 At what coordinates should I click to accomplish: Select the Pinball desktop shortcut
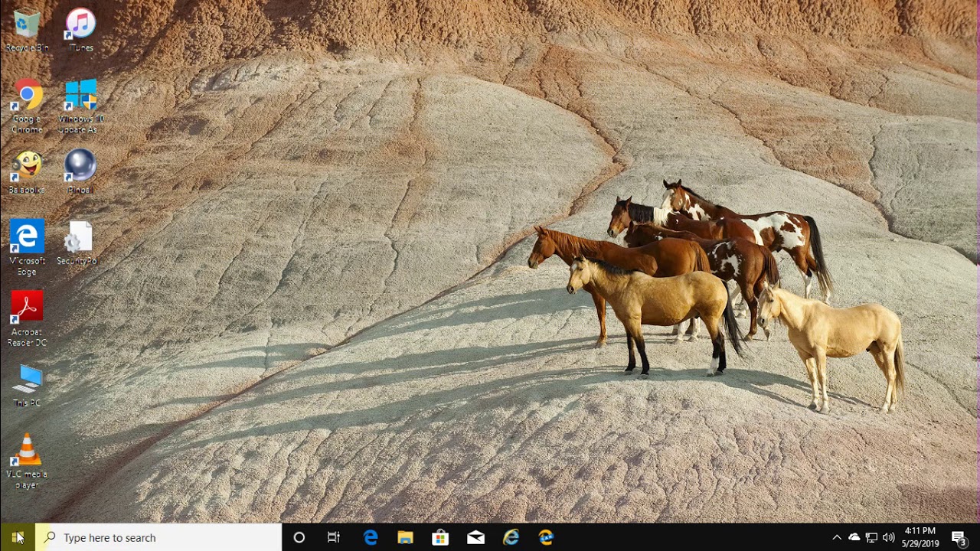[x=80, y=172]
